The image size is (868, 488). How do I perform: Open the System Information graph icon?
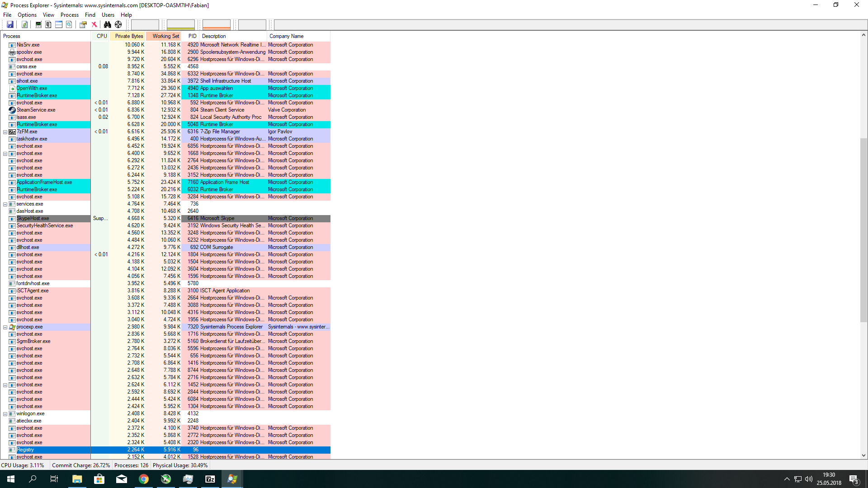point(38,24)
